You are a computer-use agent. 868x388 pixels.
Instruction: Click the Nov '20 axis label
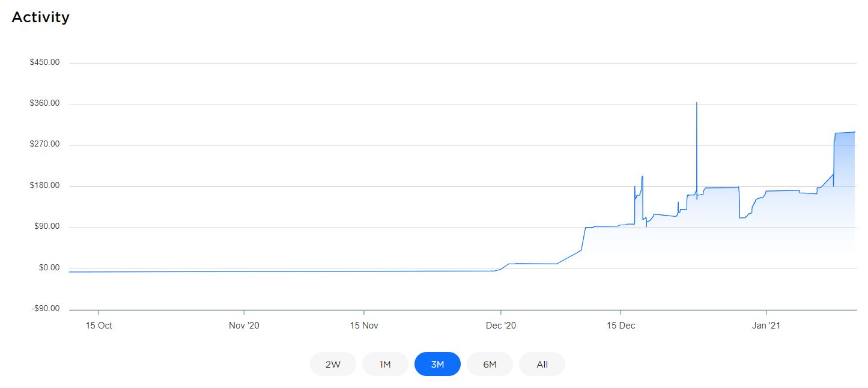pos(243,326)
